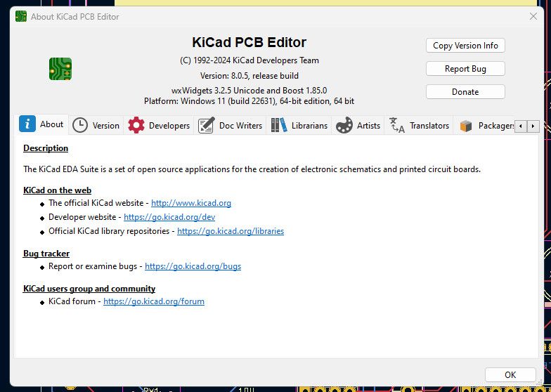Click the 'Bug tracker' heading
This screenshot has width=551, height=392.
[x=46, y=254]
